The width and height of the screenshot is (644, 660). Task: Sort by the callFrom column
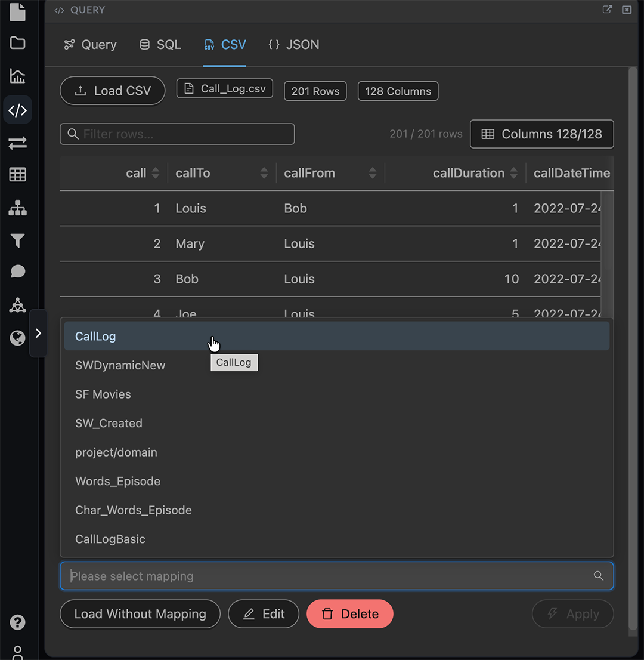click(372, 173)
